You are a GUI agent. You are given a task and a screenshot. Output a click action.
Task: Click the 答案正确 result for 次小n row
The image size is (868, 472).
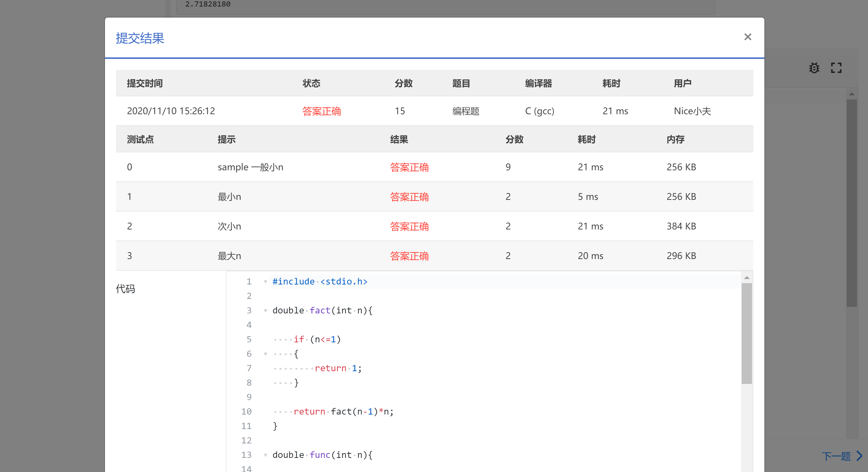(409, 226)
